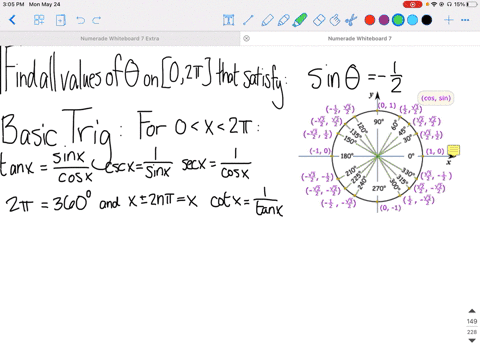Screen dimensions: 480x360
Task: Jump to previous page with up arrow
Action: (472, 311)
